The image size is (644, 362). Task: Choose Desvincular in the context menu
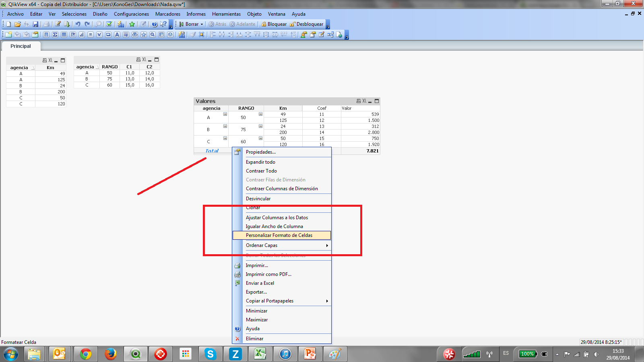282,199
